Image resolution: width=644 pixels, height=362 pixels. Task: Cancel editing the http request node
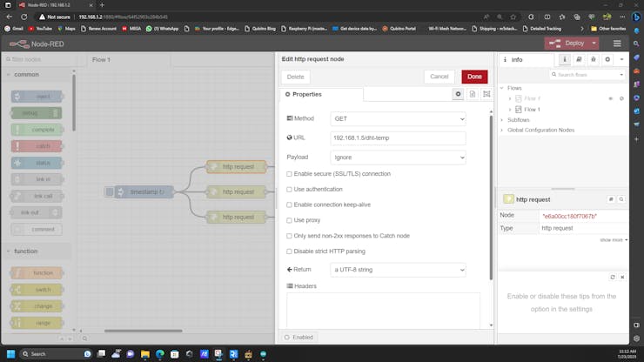pyautogui.click(x=440, y=77)
